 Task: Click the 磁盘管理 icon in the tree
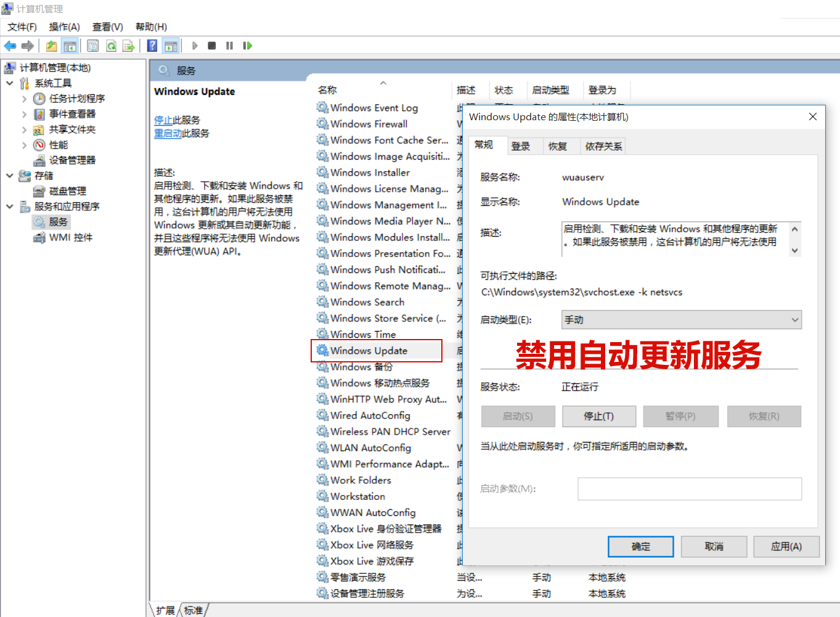coord(39,191)
